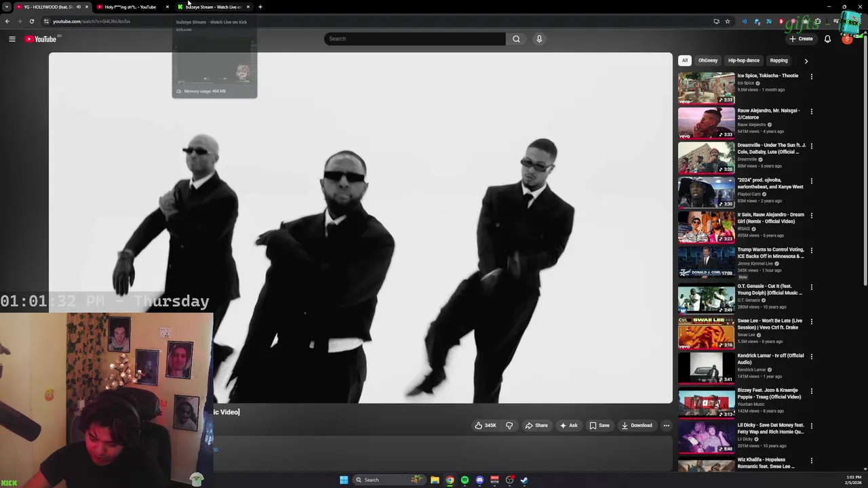Select the Rapping filter chip
Screen dimensions: 868x488
click(x=778, y=60)
